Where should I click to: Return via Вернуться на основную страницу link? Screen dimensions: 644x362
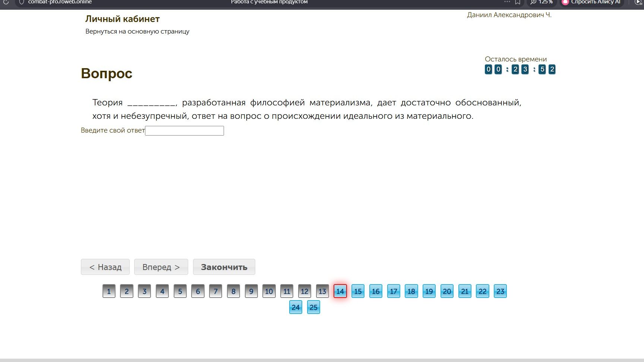pyautogui.click(x=137, y=31)
